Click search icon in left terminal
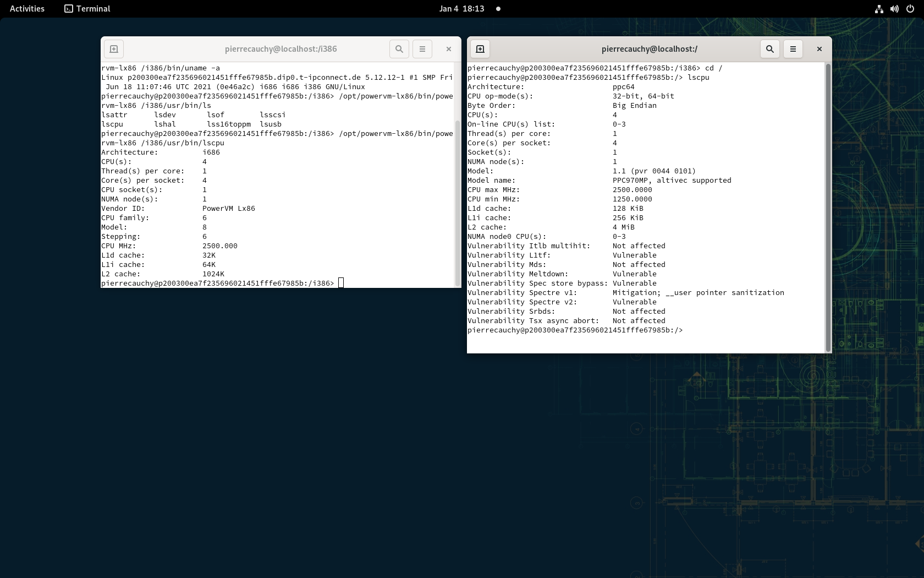924x578 pixels. [399, 49]
